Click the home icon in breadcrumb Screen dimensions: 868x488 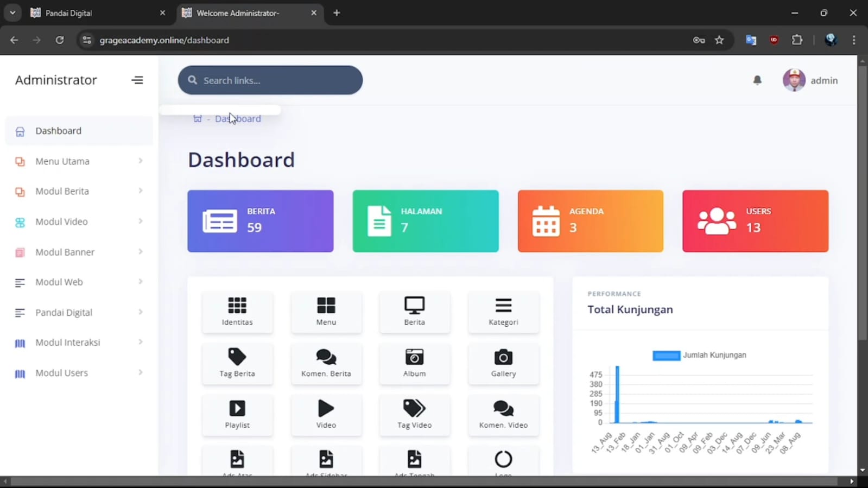[198, 118]
